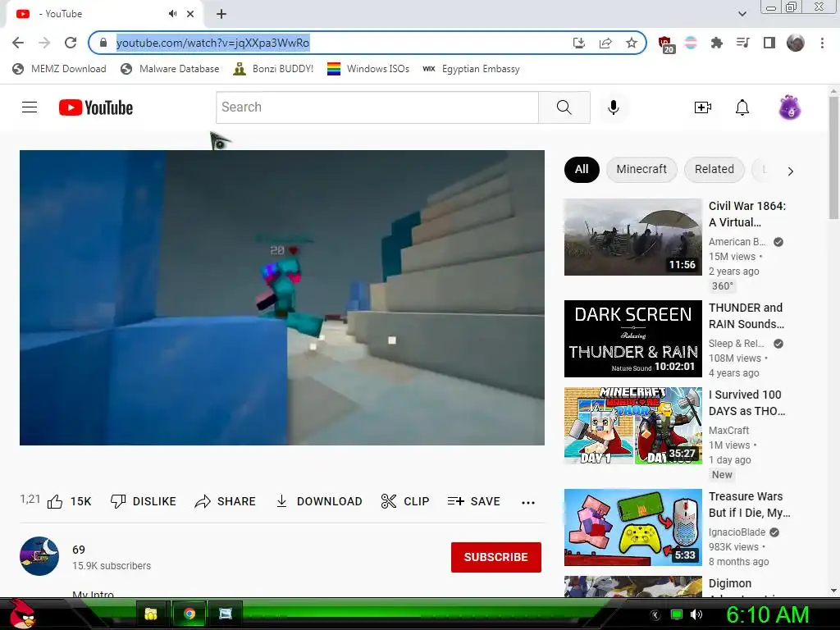Click the page vertical scrollbar
Screen dimensions: 840x630
(833, 158)
